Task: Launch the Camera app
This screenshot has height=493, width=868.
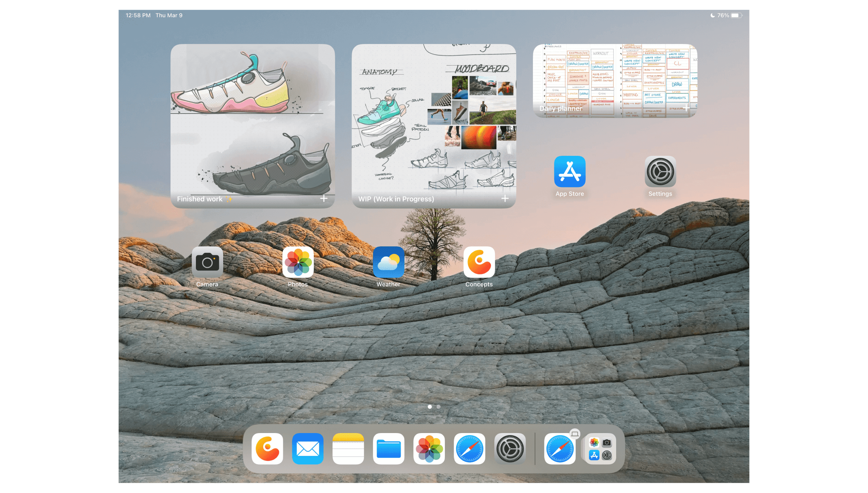Action: pos(207,262)
